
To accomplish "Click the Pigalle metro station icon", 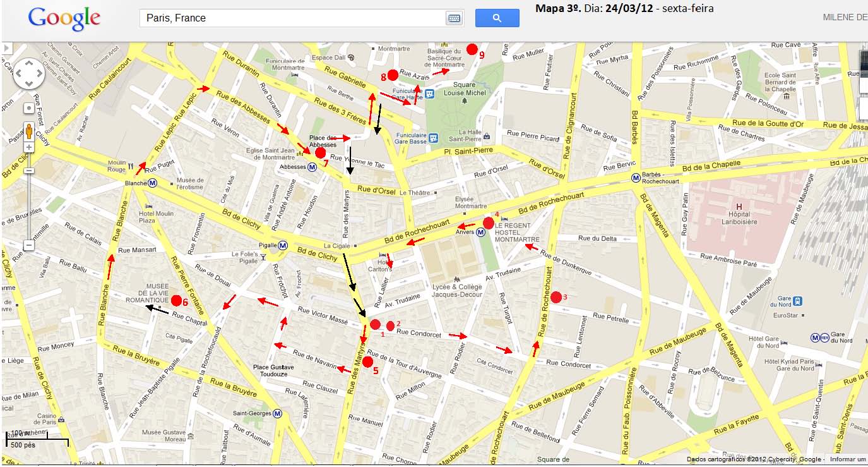I will point(283,246).
